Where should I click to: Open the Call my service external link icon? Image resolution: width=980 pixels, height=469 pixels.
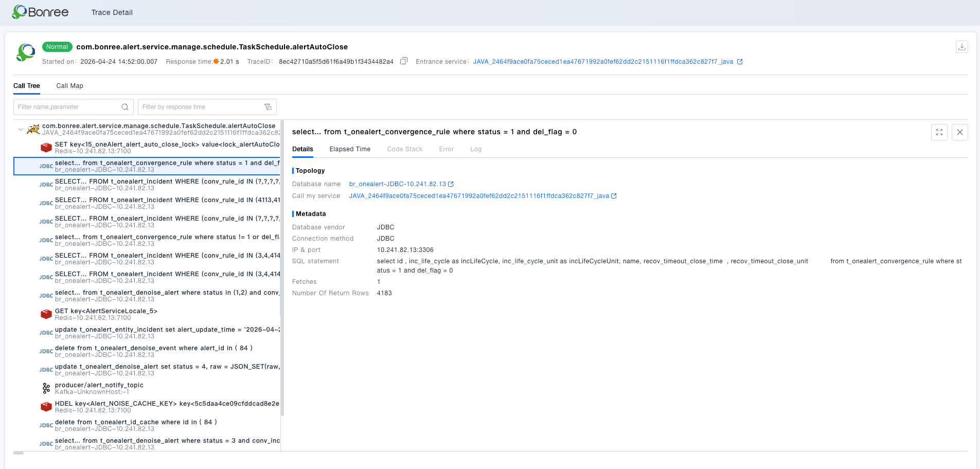coord(614,196)
